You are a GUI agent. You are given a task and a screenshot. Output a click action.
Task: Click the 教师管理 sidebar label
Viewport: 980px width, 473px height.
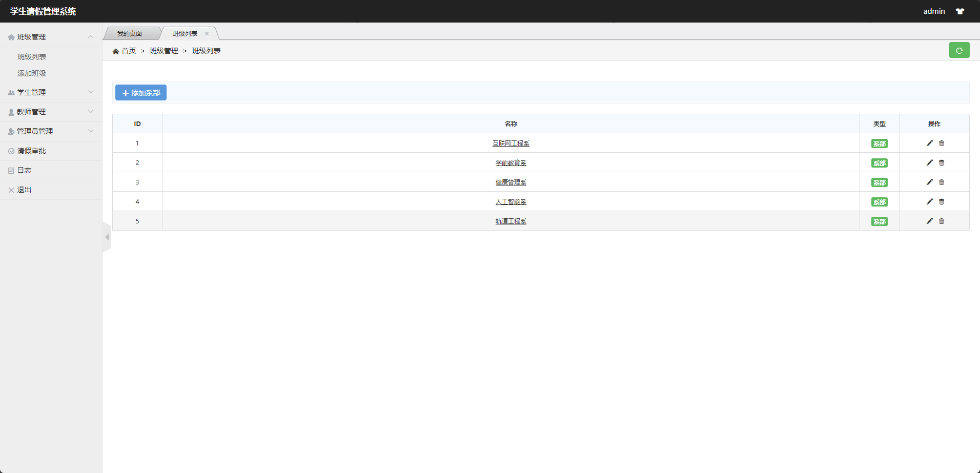31,112
